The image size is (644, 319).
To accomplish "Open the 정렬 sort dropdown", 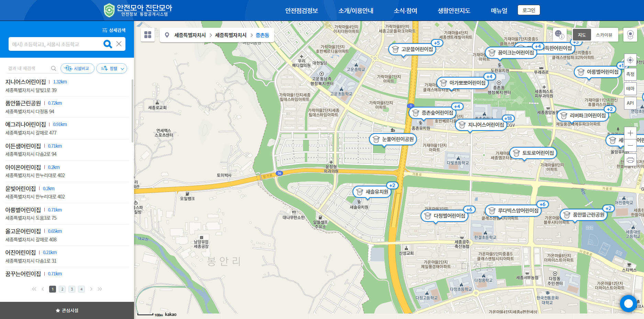I will (x=112, y=68).
